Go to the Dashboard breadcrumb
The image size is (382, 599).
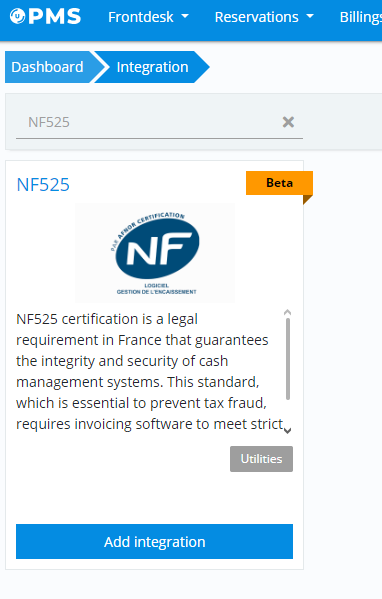click(47, 67)
